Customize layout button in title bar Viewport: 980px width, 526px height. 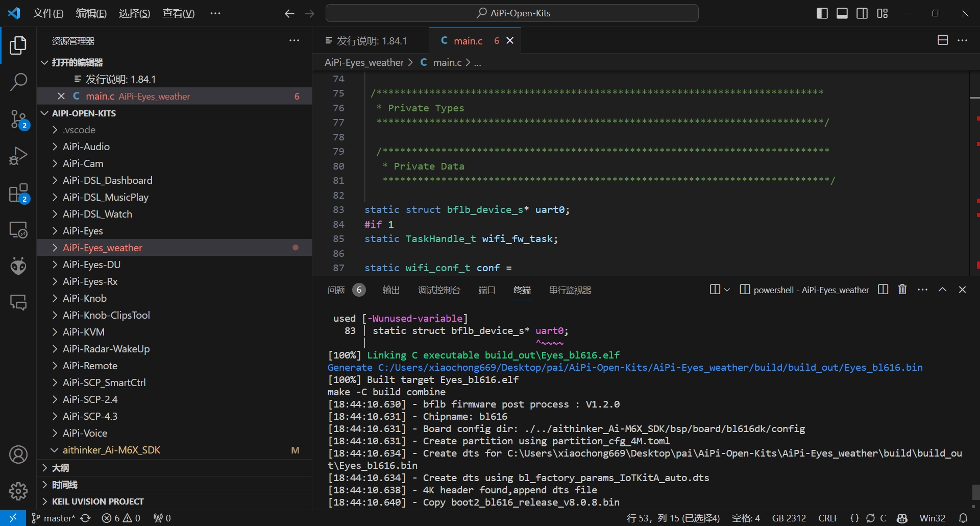tap(883, 14)
